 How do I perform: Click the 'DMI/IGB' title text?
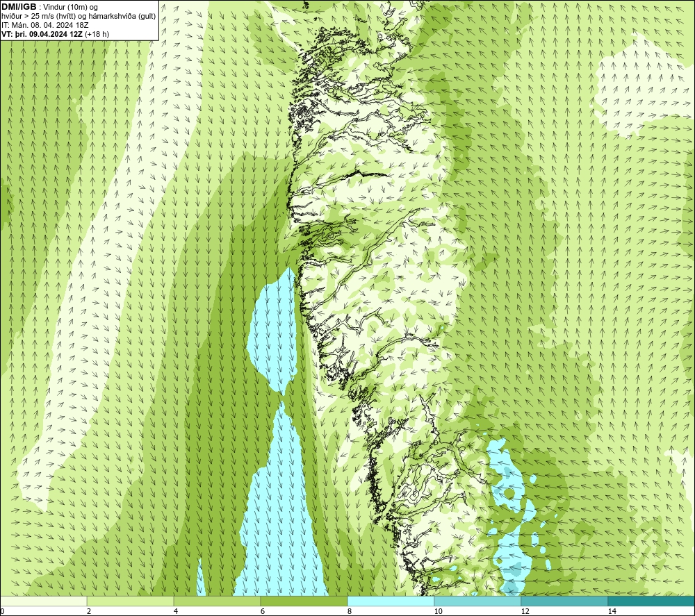tap(19, 7)
